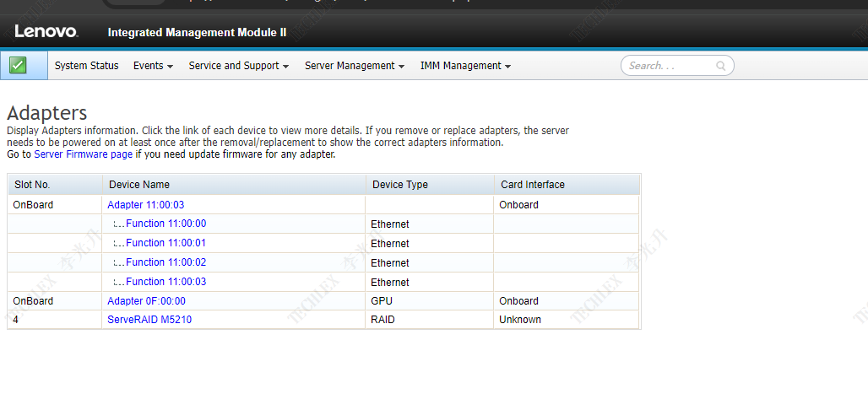Click the magnifier icon in search box
The image size is (868, 394).
point(720,66)
